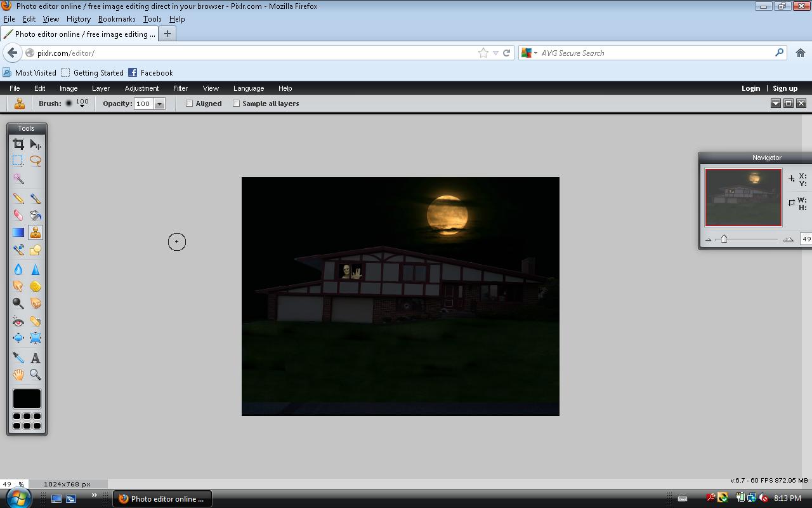Select the Sponge tool
Screen dimensions: 812x508
pyautogui.click(x=36, y=287)
